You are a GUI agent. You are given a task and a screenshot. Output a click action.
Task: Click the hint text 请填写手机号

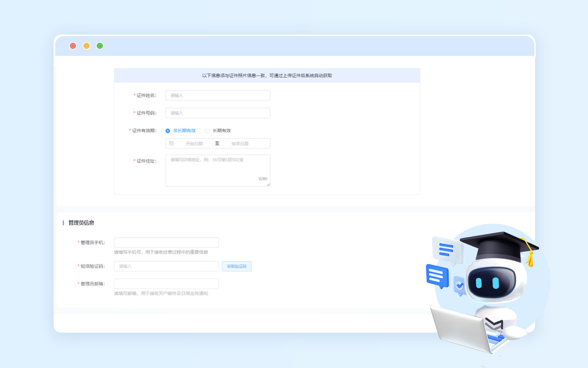(161, 252)
